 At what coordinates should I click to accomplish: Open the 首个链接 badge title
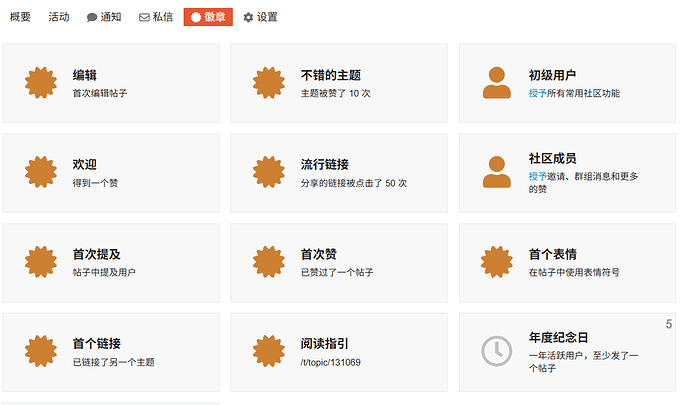[x=96, y=344]
